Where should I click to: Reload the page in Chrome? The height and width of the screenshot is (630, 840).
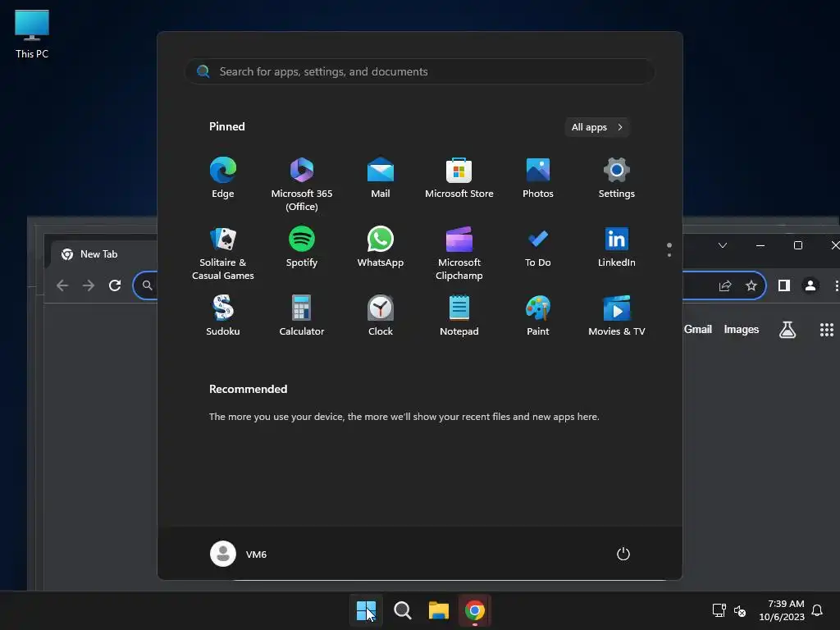(x=115, y=285)
